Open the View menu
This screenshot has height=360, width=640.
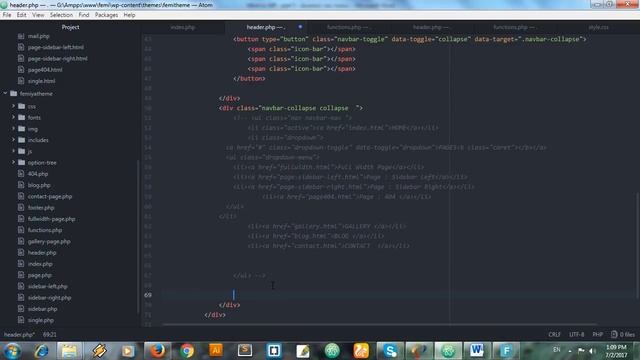[x=38, y=15]
